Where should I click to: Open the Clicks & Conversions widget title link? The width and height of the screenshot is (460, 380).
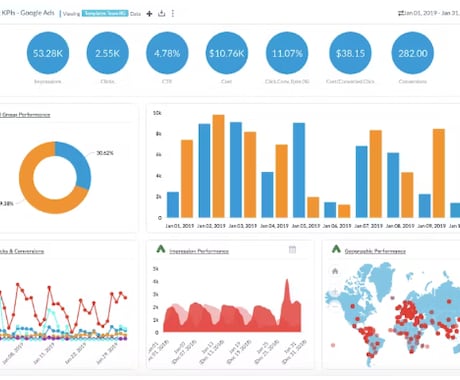pos(22,251)
